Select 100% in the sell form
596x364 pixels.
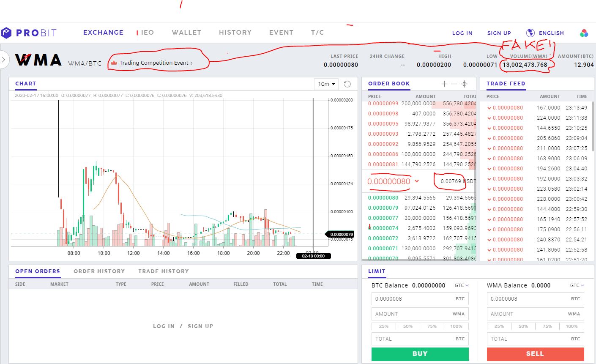point(572,326)
